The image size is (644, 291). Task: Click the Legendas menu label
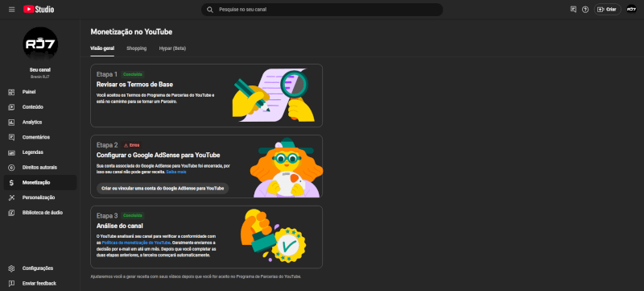point(33,152)
